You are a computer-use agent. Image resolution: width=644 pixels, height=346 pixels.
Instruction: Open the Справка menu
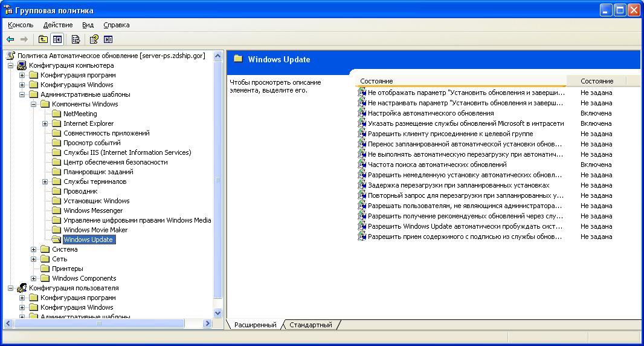pos(116,25)
